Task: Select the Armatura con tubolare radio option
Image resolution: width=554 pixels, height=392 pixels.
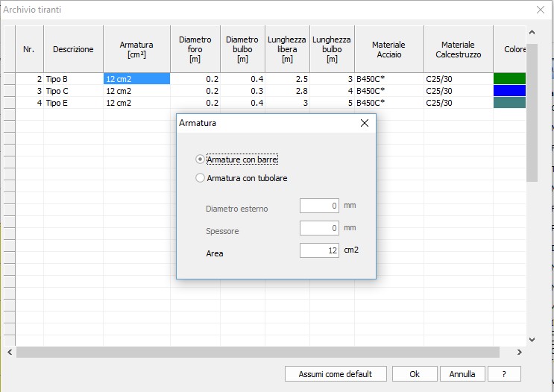Action: click(200, 178)
